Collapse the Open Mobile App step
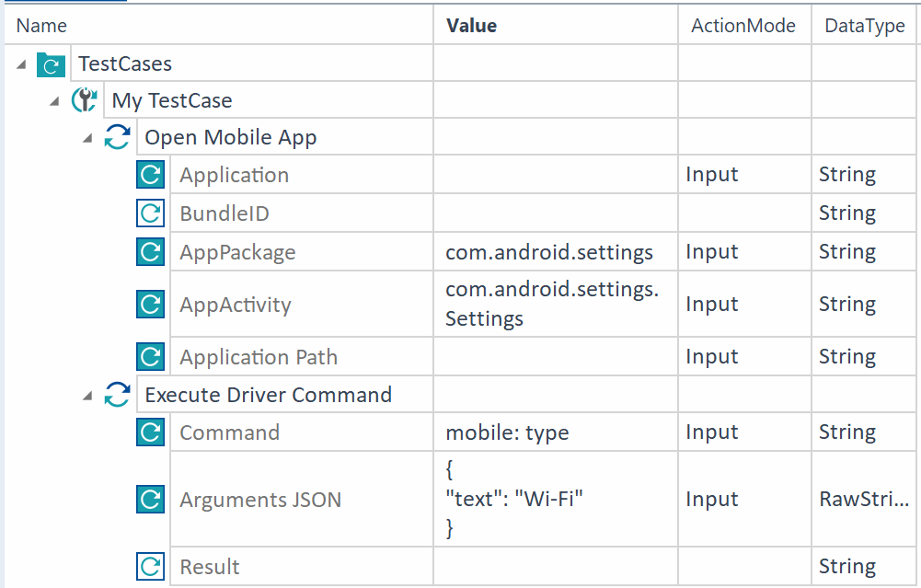Screen dimensions: 921x588 click(x=87, y=138)
